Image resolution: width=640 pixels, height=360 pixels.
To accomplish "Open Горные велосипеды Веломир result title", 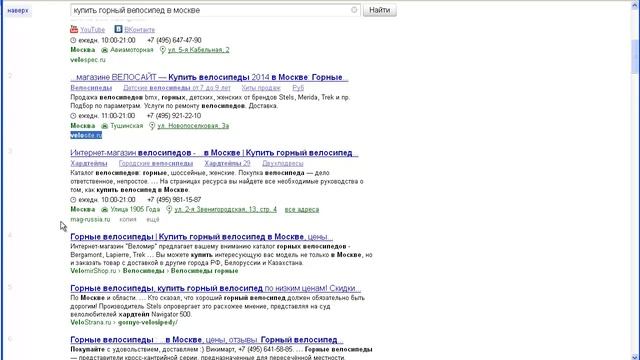I will (201, 237).
